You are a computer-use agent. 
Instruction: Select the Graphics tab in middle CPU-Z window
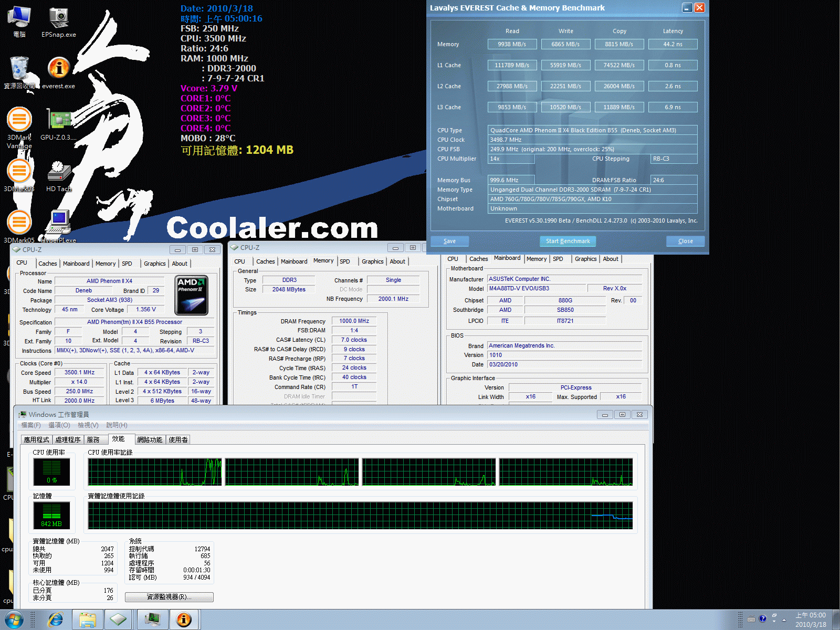373,261
